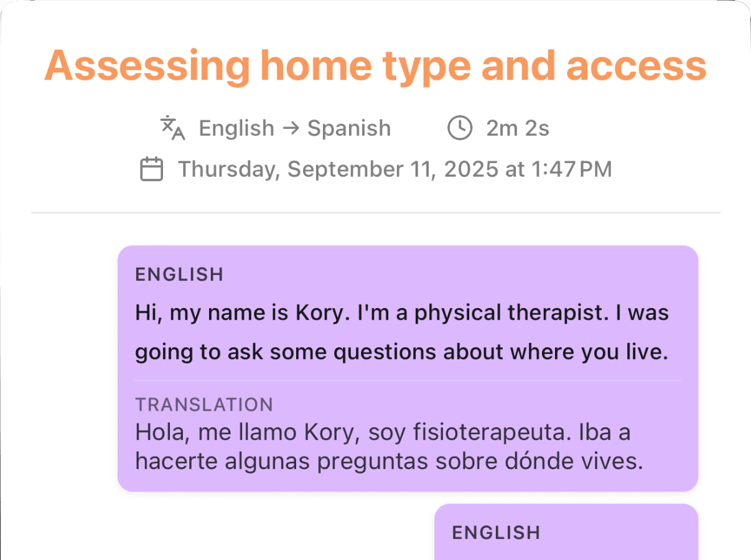
Task: Click the clock duration icon
Action: pyautogui.click(x=460, y=128)
